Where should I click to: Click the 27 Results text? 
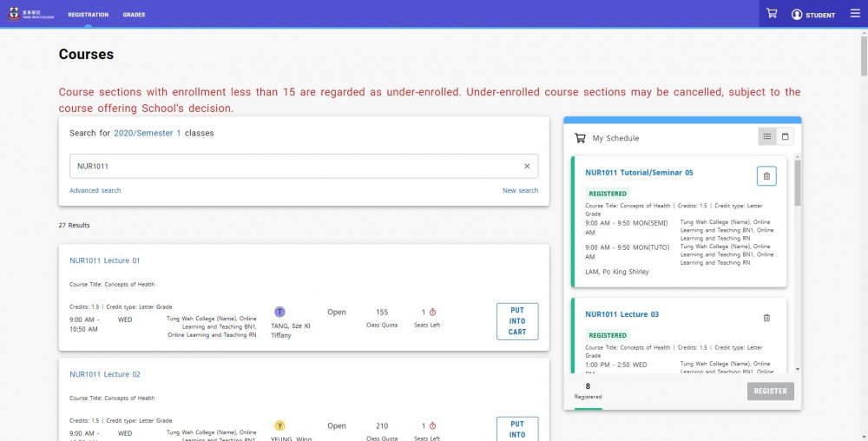pos(74,225)
